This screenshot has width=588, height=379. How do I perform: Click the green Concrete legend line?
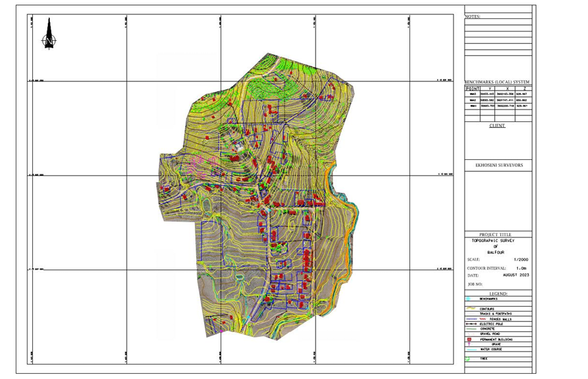coord(472,329)
